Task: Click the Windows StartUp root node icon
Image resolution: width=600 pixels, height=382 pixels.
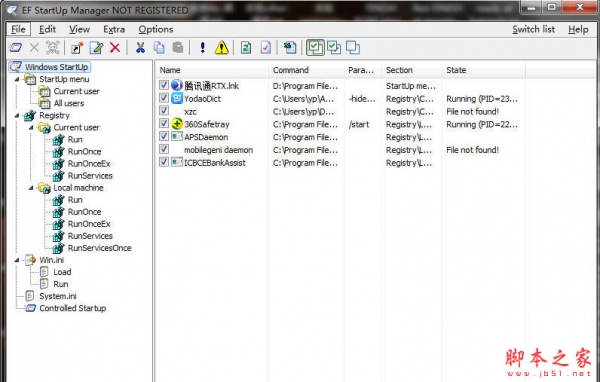Action: pos(16,67)
